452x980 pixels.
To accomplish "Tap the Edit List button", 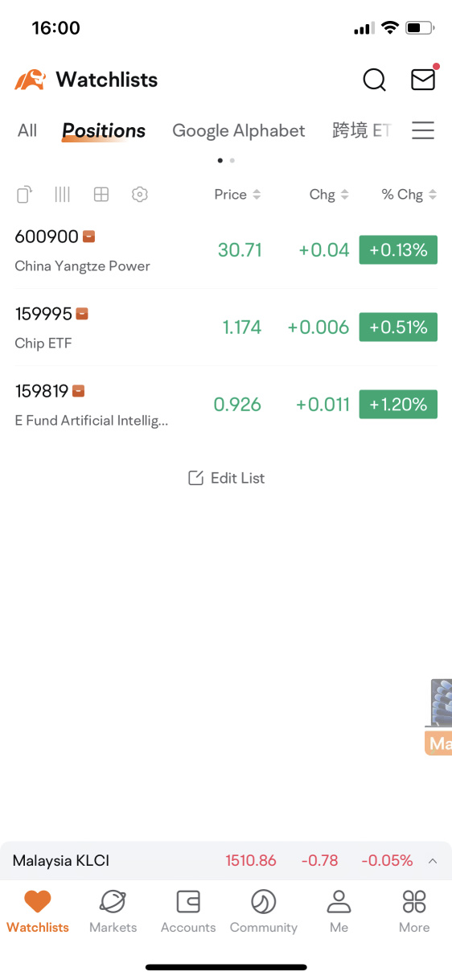I will point(226,478).
